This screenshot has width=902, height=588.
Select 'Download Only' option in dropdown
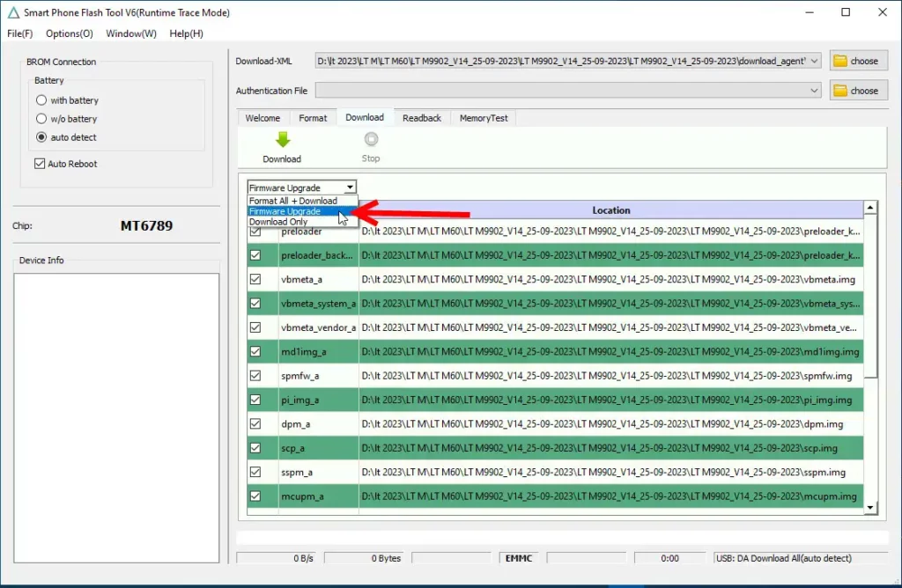tap(278, 222)
